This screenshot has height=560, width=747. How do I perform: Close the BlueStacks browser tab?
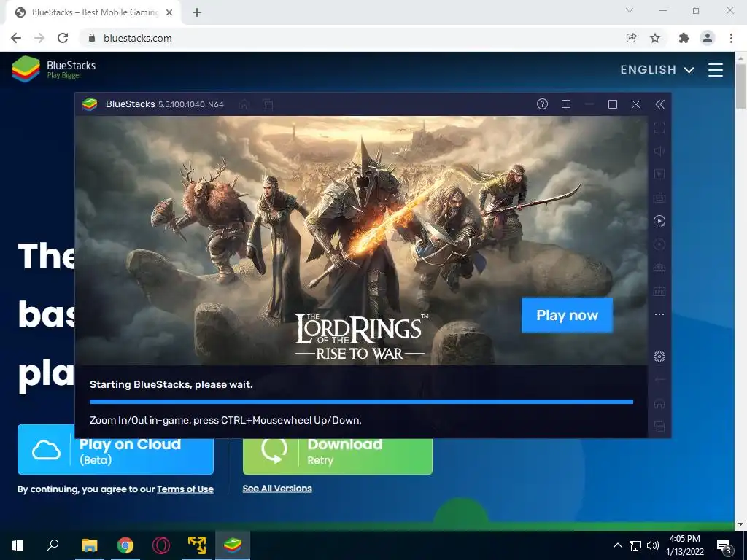coord(169,13)
